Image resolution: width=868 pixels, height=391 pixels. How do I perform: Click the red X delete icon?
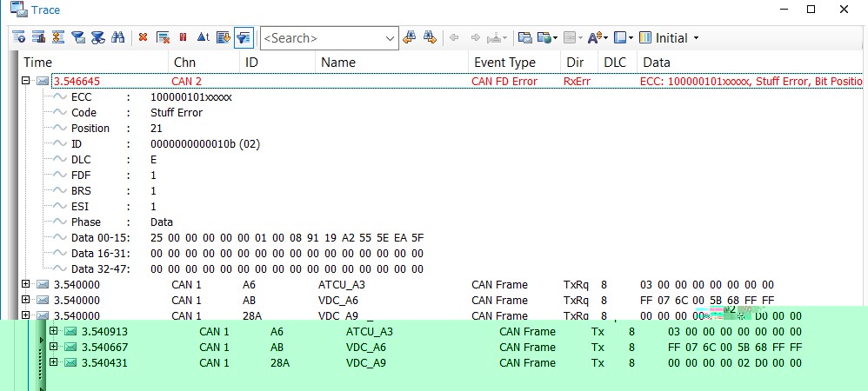(143, 37)
